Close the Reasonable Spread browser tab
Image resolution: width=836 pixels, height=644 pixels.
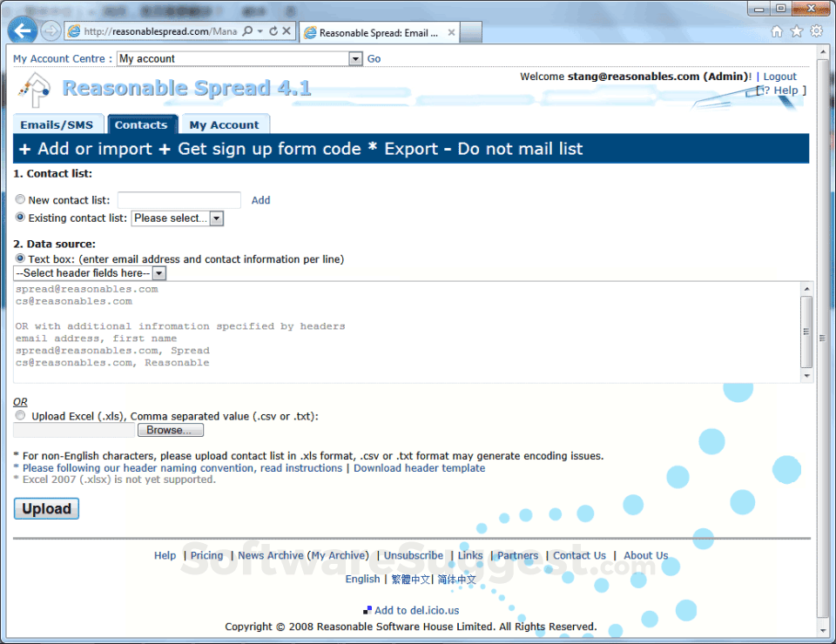click(451, 32)
